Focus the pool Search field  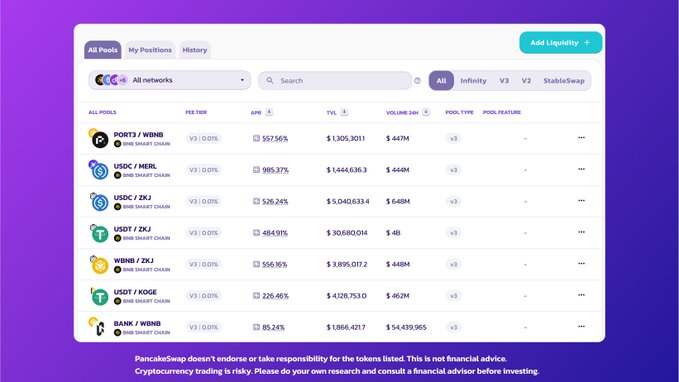[335, 81]
